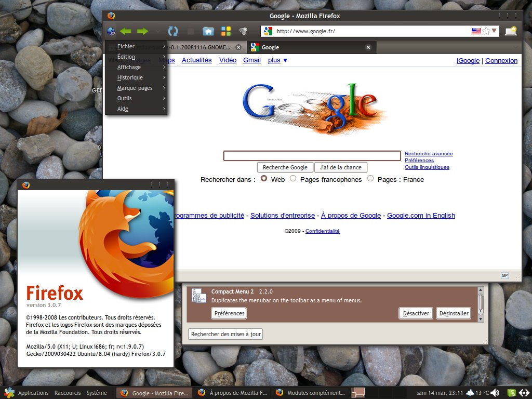Click the grey hearts toolbar icon
Image resolution: width=532 pixels, height=399 pixels.
tap(243, 31)
